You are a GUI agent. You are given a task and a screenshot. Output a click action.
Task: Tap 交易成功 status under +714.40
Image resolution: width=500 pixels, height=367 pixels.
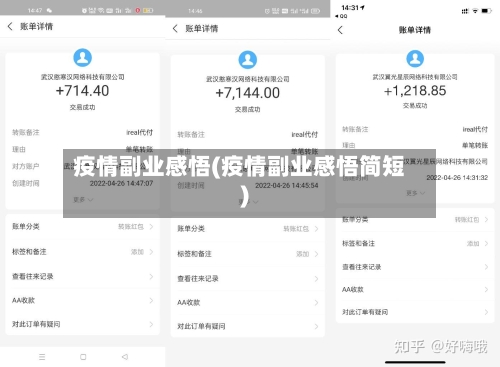coord(82,107)
